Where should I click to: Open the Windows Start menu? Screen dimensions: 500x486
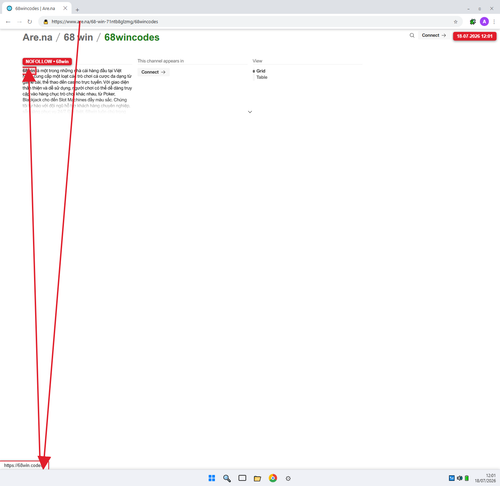212,478
